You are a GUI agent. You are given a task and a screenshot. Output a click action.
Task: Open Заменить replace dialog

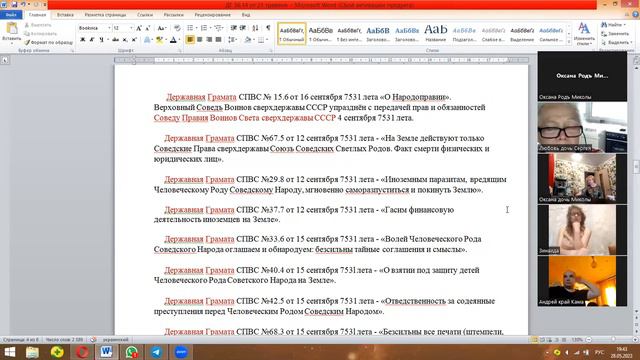pos(616,33)
